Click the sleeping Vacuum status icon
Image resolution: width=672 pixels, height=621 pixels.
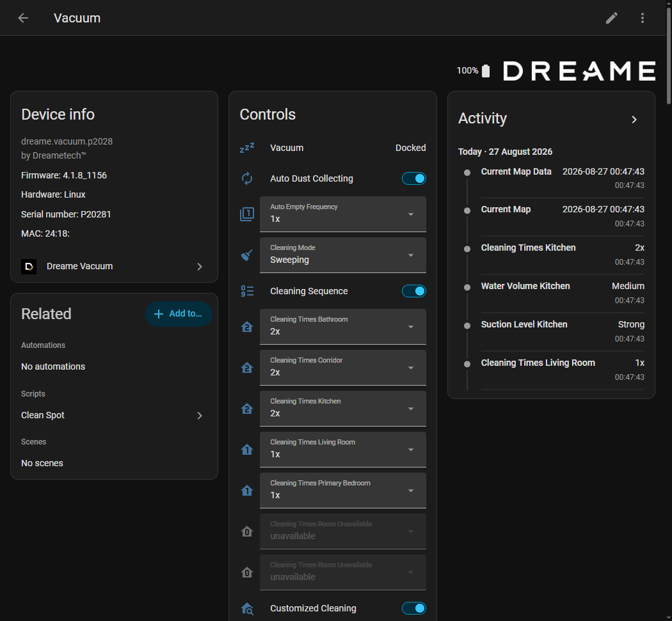pos(247,148)
